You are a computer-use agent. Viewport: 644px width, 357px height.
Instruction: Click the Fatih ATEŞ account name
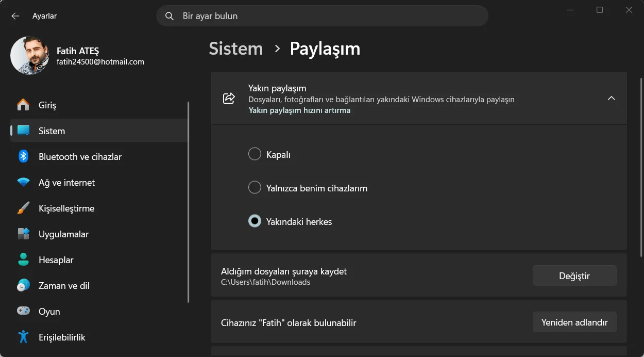pyautogui.click(x=78, y=51)
